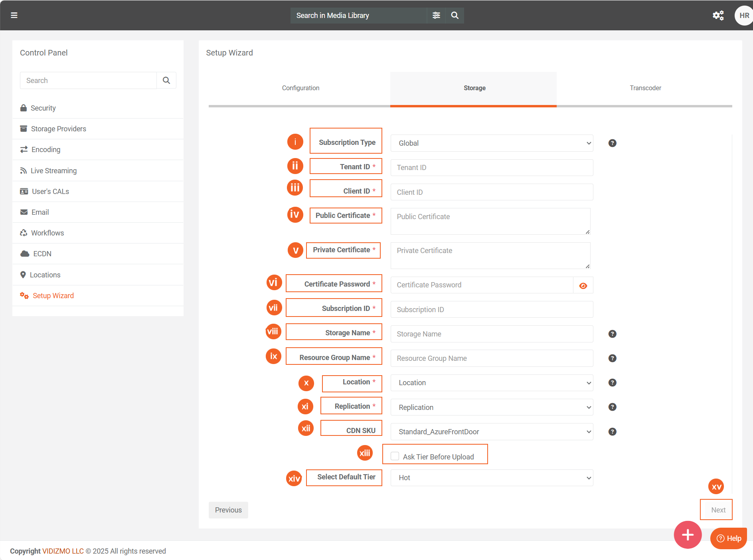This screenshot has height=560, width=753.
Task: Expand the Subscription Type dropdown
Action: pos(492,143)
